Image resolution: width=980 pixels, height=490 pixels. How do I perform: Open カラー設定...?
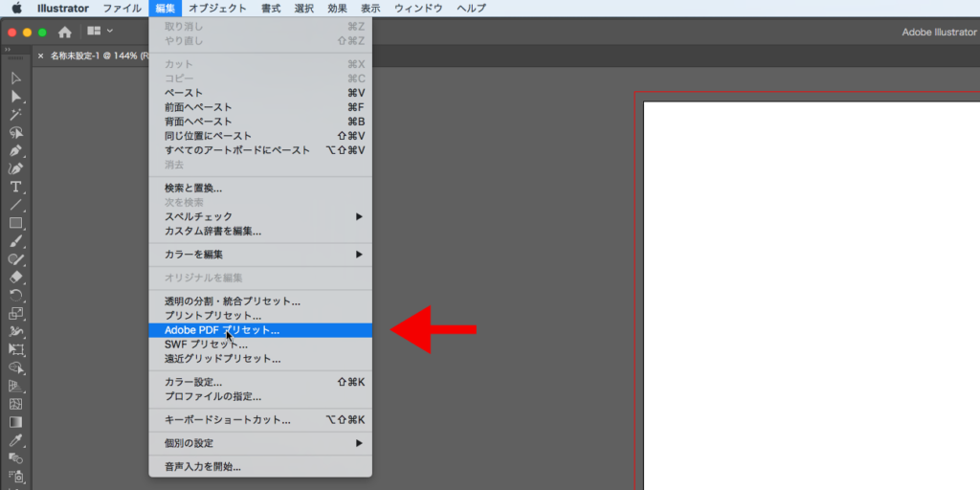[x=260, y=382]
